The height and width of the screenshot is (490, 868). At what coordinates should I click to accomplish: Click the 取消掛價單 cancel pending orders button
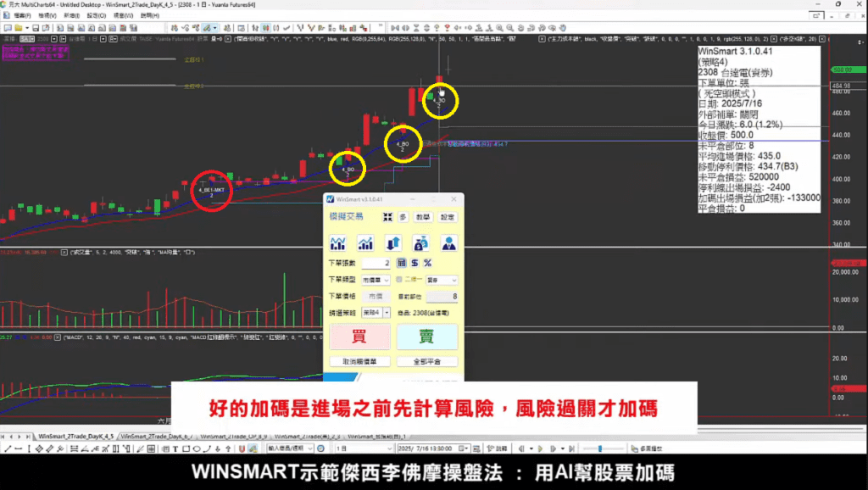[x=359, y=362]
